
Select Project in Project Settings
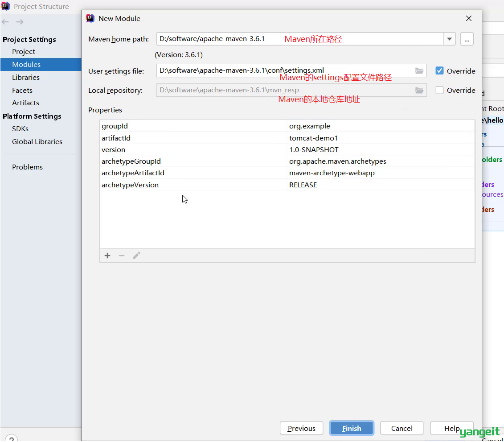pos(24,51)
